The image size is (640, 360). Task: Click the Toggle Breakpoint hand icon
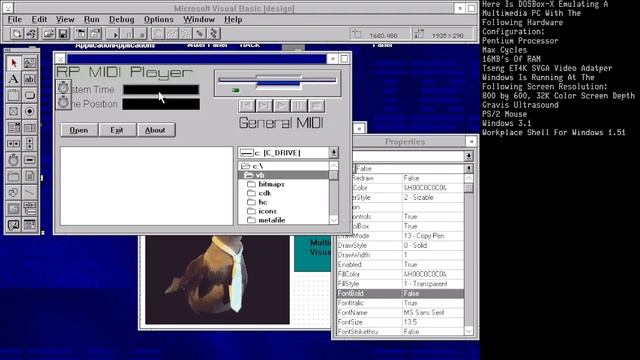click(158, 33)
